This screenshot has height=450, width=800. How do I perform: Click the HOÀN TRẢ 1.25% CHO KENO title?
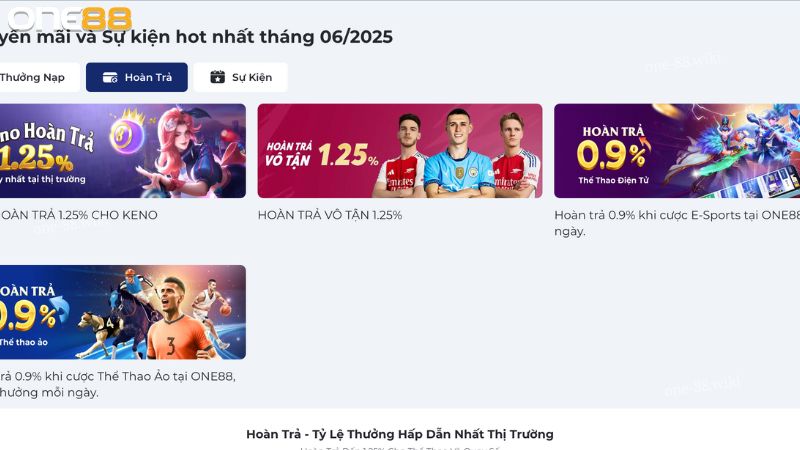click(79, 215)
